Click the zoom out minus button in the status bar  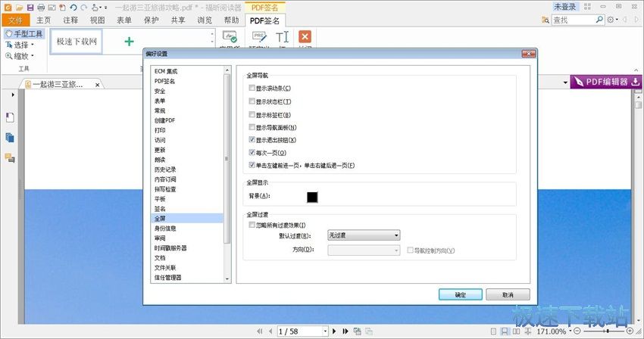(x=577, y=331)
